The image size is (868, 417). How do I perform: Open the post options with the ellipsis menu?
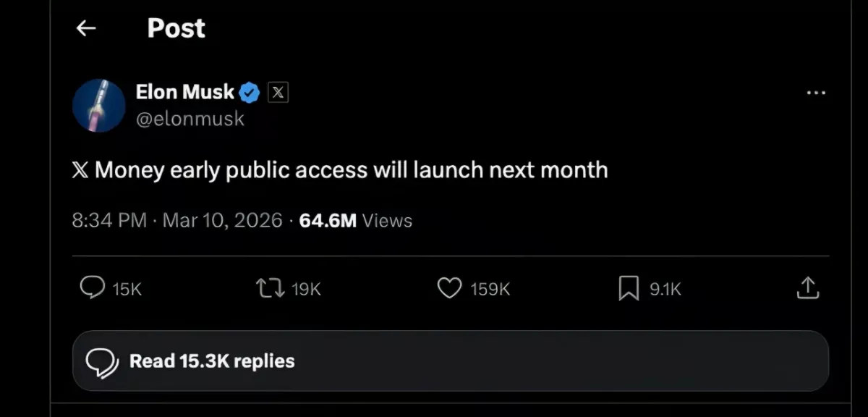click(x=816, y=93)
